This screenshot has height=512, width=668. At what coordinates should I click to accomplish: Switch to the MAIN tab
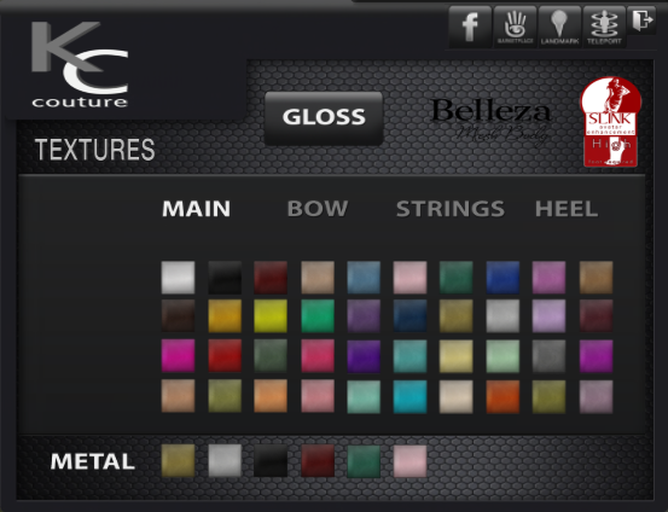pyautogui.click(x=196, y=209)
